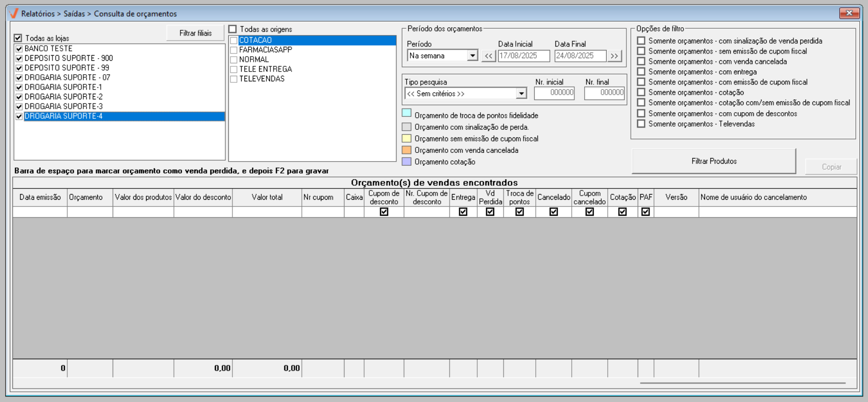Image resolution: width=868 pixels, height=402 pixels.
Task: Toggle the PAF column filter checkbox
Action: 646,212
